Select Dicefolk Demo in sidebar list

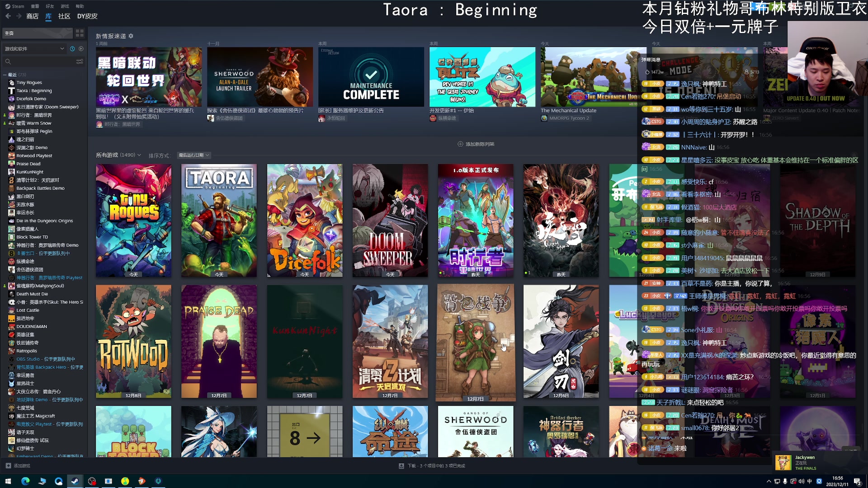coord(31,99)
